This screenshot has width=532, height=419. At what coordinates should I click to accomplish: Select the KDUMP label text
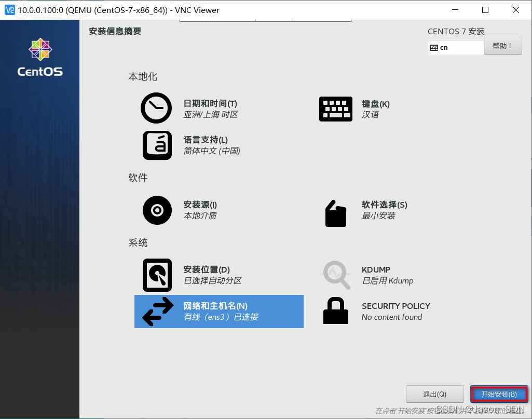click(x=376, y=269)
